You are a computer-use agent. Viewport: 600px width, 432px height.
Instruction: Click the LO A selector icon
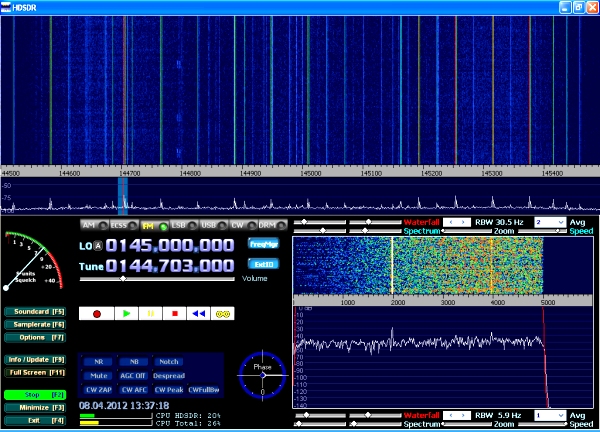pyautogui.click(x=100, y=245)
